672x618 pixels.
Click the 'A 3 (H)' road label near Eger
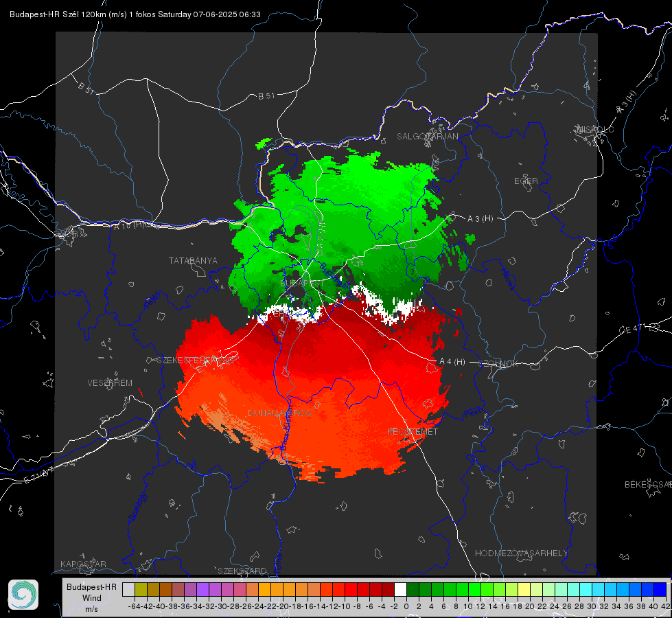(x=480, y=218)
